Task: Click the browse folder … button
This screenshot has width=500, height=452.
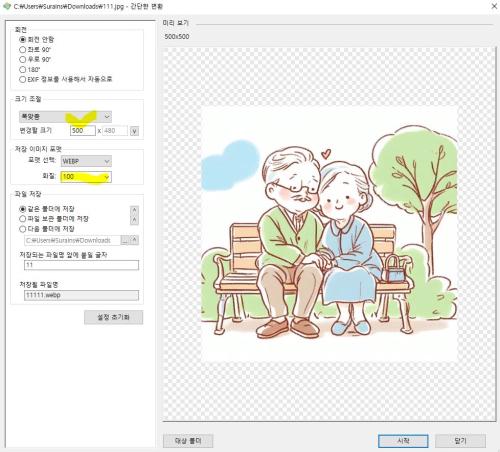Action: [125, 240]
